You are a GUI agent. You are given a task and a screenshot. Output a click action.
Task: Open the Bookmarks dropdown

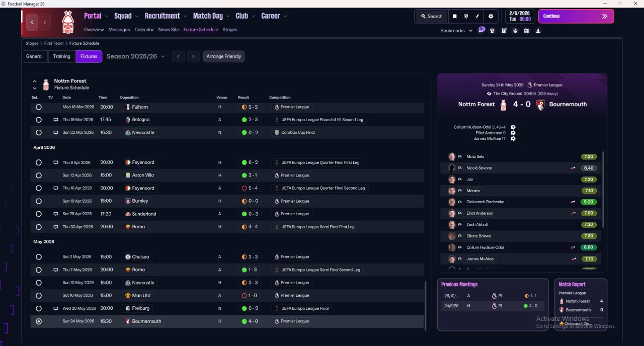(456, 31)
